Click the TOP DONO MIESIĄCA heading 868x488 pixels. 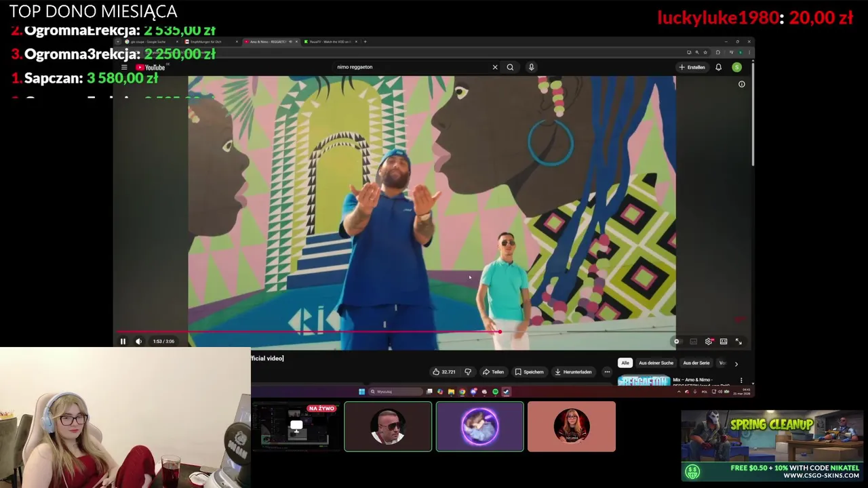[x=93, y=12]
